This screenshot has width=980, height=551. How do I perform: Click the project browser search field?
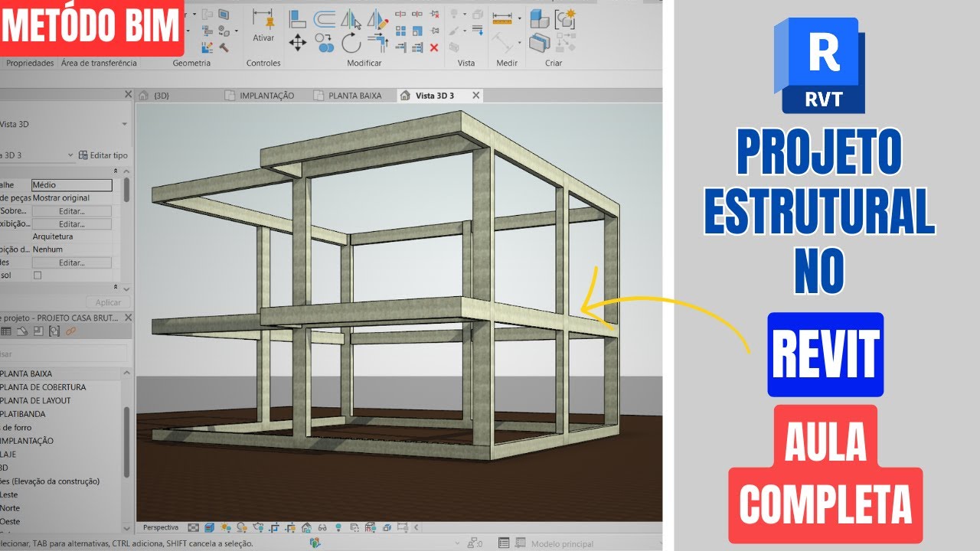click(64, 354)
